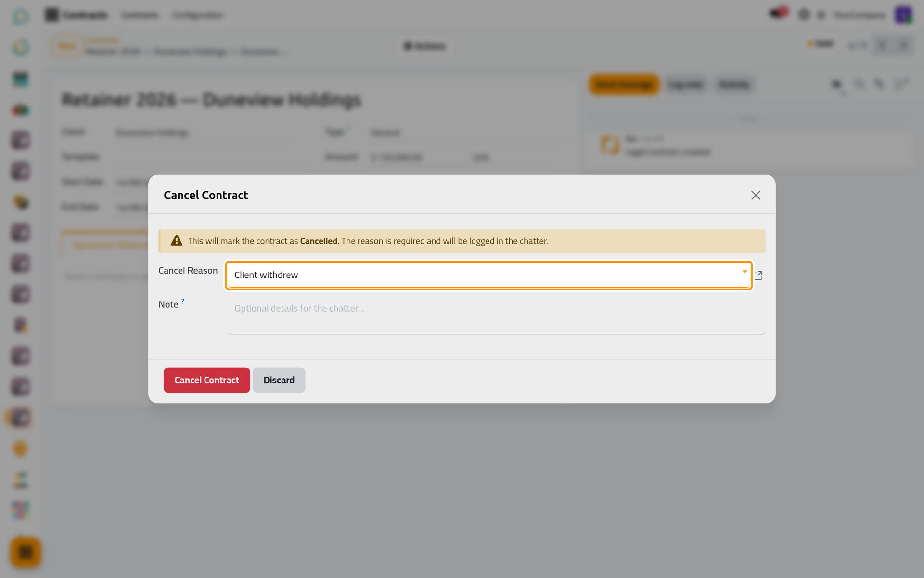The width and height of the screenshot is (924, 578).
Task: Click the 'Cancel Reason' field label
Action: [x=188, y=271]
